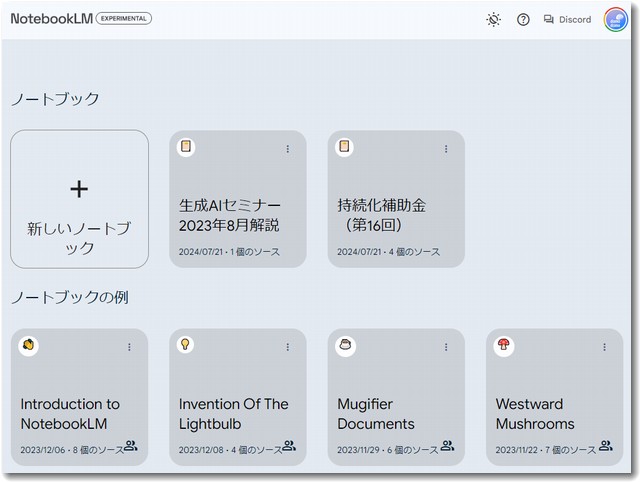
Task: Open the help question mark icon
Action: 523,19
